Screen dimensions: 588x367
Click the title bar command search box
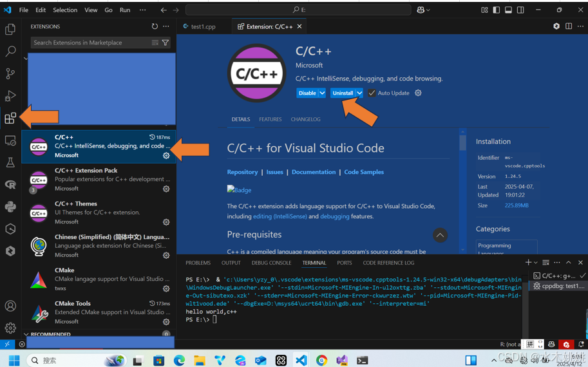tap(298, 10)
